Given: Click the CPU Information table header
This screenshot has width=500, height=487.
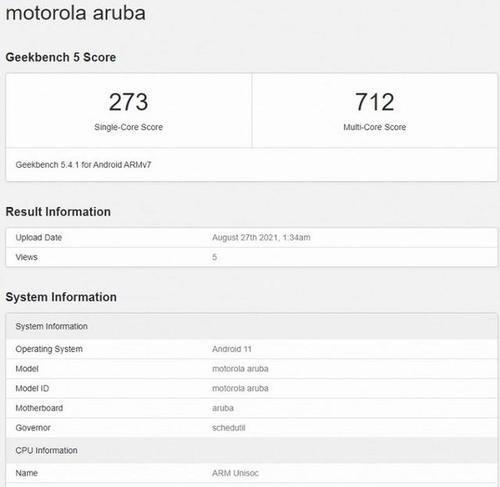Looking at the screenshot, I should [x=252, y=450].
